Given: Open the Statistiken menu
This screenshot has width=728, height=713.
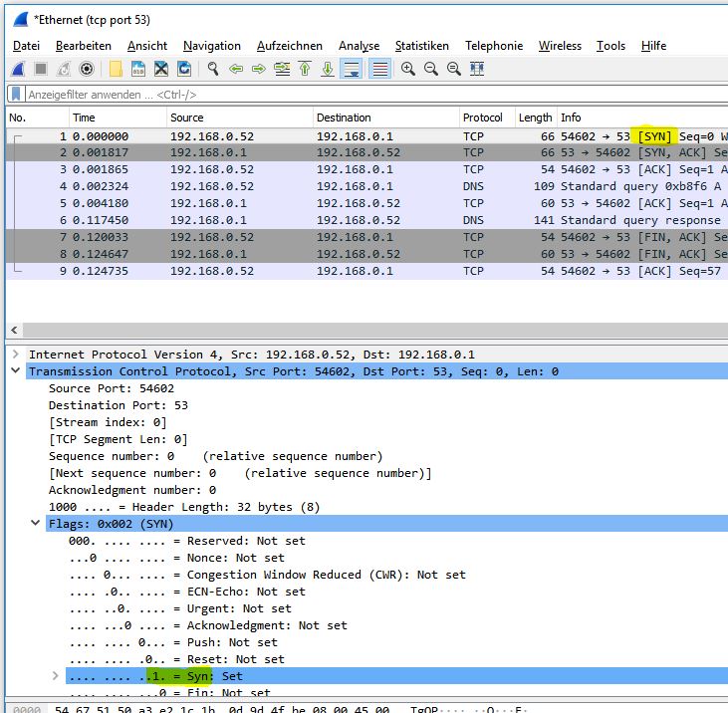Looking at the screenshot, I should [x=421, y=46].
